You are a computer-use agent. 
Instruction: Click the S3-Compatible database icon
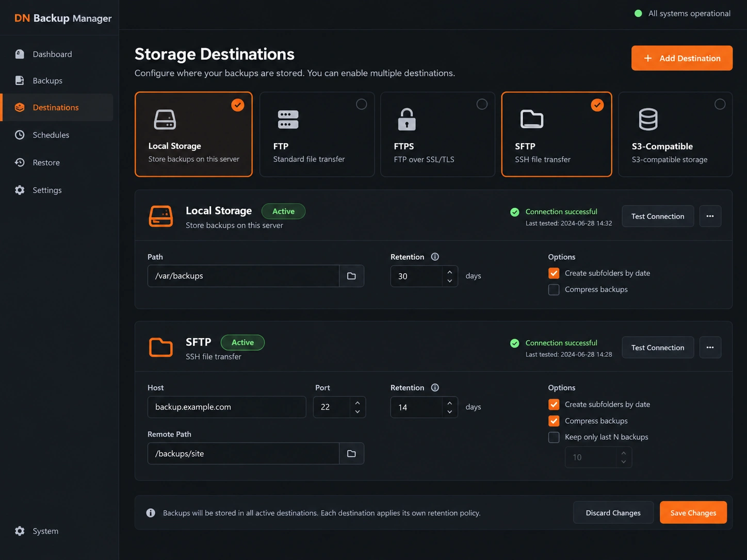pos(648,119)
